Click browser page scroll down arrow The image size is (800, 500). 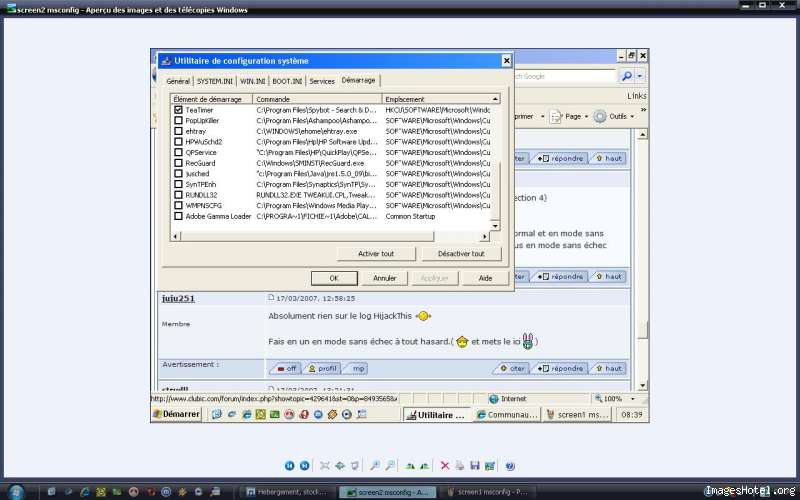643,386
